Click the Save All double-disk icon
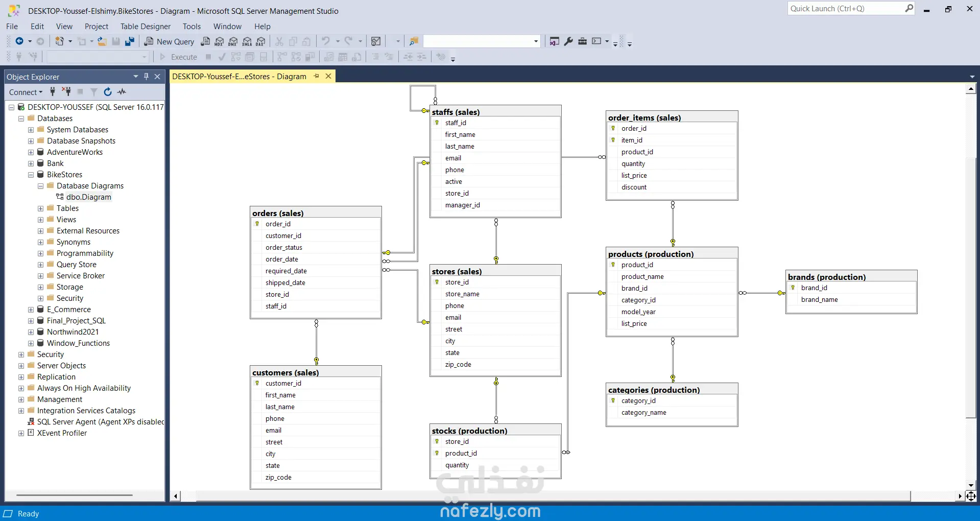Viewport: 980px width, 521px height. pos(130,41)
